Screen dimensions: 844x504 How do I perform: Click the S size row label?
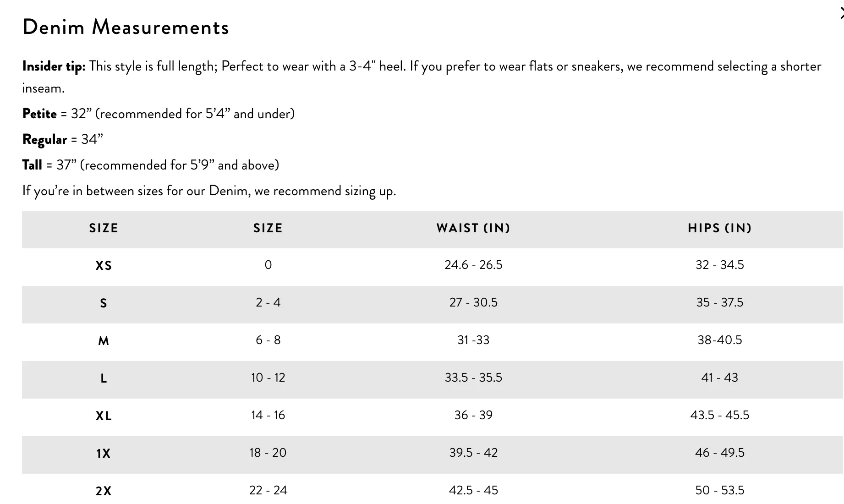click(x=104, y=303)
